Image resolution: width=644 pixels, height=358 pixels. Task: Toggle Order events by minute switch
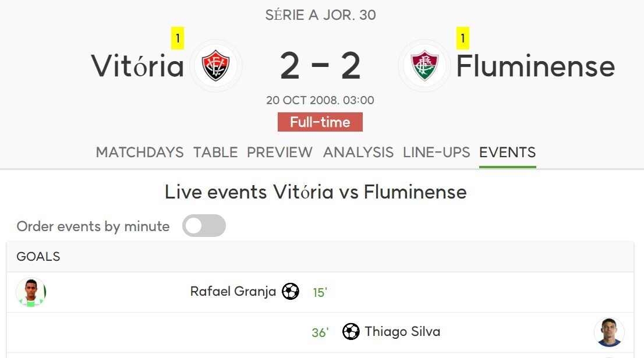click(x=204, y=226)
